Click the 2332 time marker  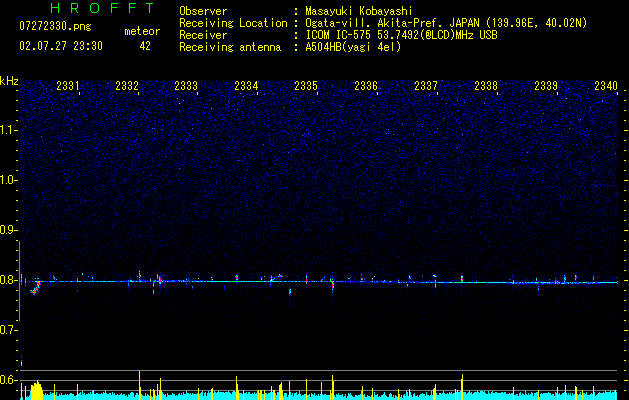127,85
